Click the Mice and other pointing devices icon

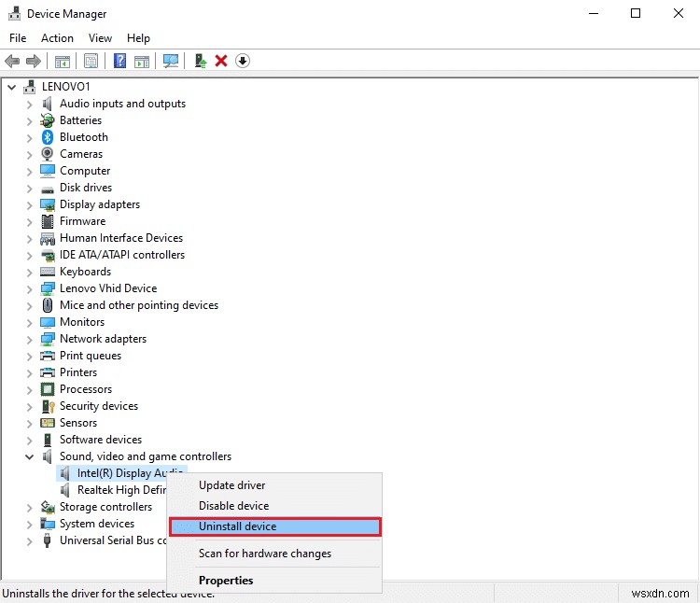pyautogui.click(x=48, y=305)
